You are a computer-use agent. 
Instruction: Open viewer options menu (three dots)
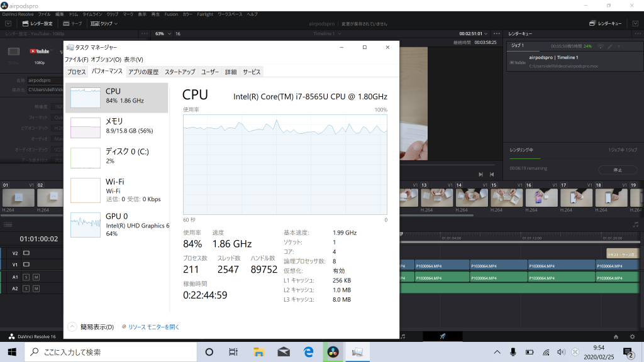497,34
